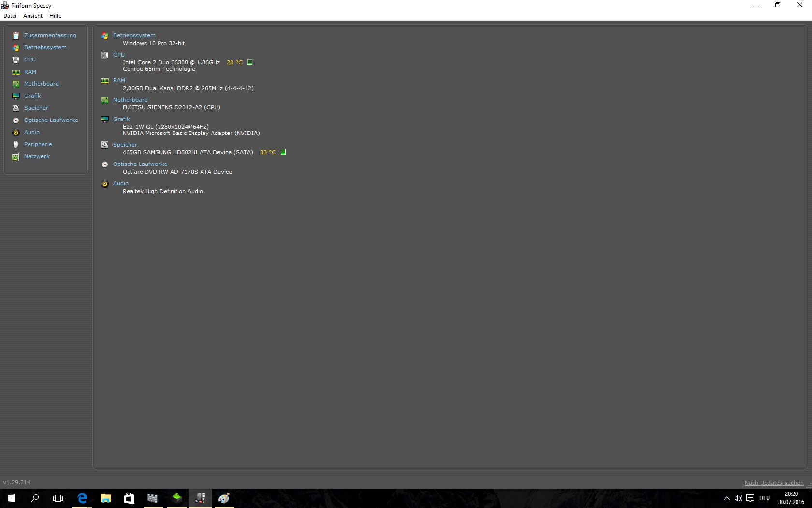Open the system tray volume icon
The width and height of the screenshot is (812, 508).
tap(738, 498)
